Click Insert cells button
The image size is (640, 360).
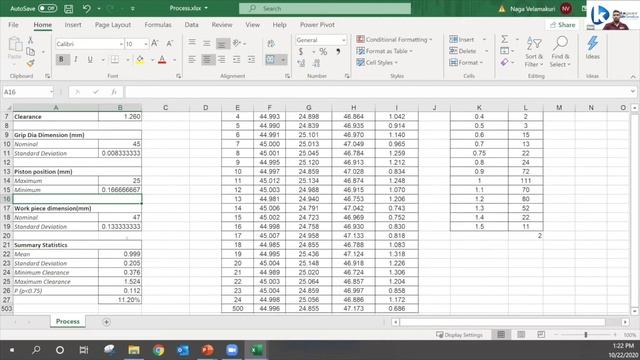point(462,40)
